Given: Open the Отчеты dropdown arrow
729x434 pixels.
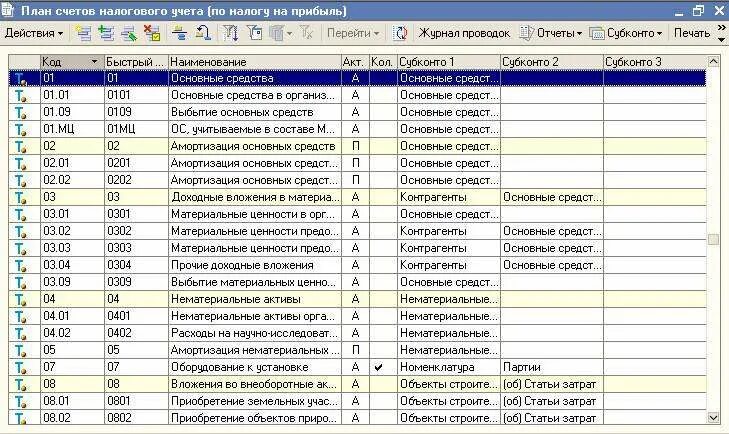Looking at the screenshot, I should (x=579, y=33).
